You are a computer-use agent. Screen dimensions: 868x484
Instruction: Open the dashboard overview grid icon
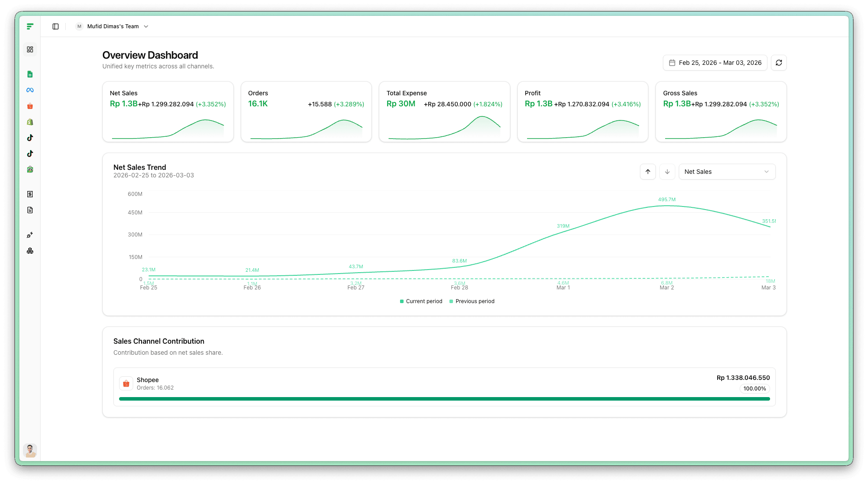point(30,49)
